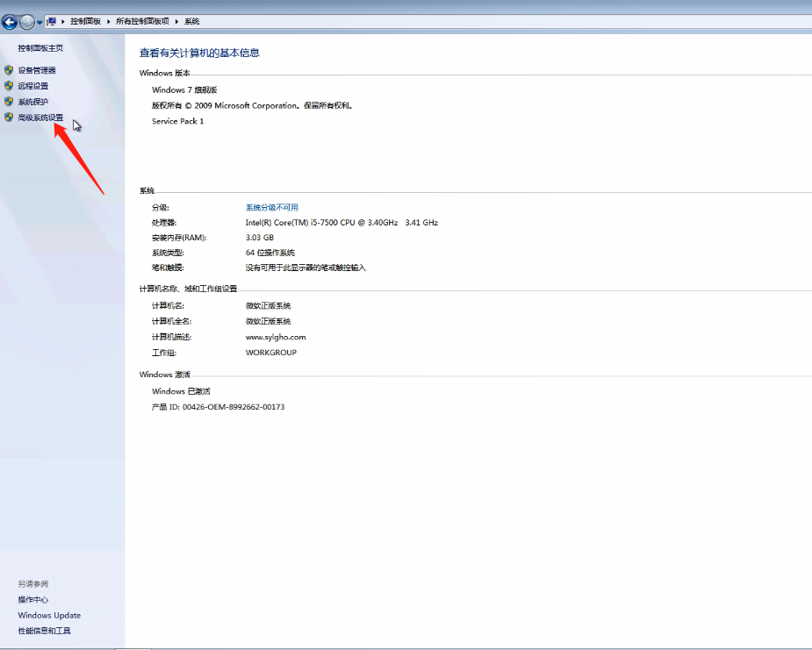Open 控制面板主页 in the left pane
812x650 pixels.
(40, 48)
